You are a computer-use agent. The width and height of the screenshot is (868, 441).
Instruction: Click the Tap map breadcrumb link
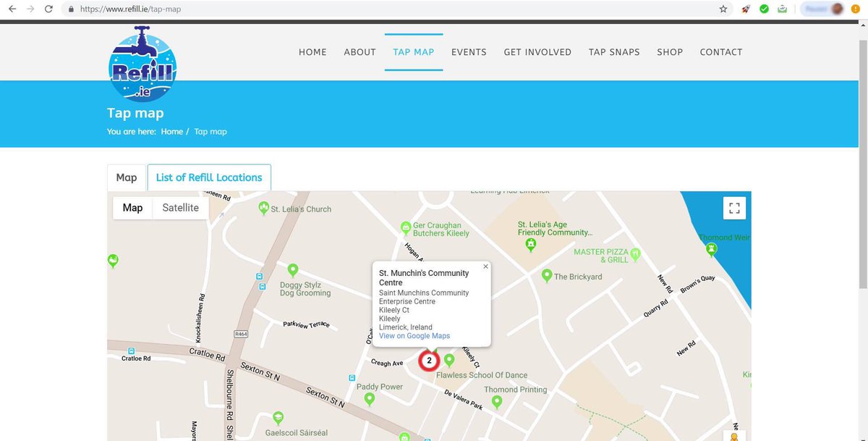tap(210, 132)
